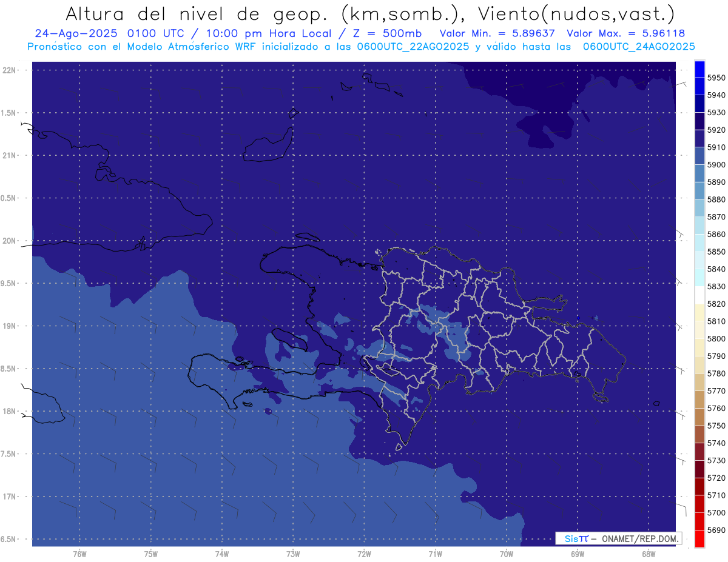Click the "Valor Max. = 5.96118" readout

(625, 34)
